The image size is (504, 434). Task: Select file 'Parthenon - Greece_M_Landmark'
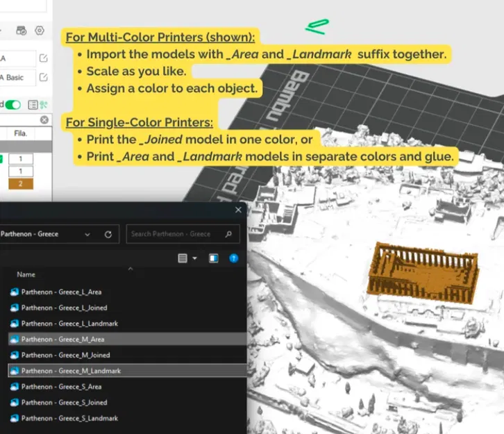126,371
